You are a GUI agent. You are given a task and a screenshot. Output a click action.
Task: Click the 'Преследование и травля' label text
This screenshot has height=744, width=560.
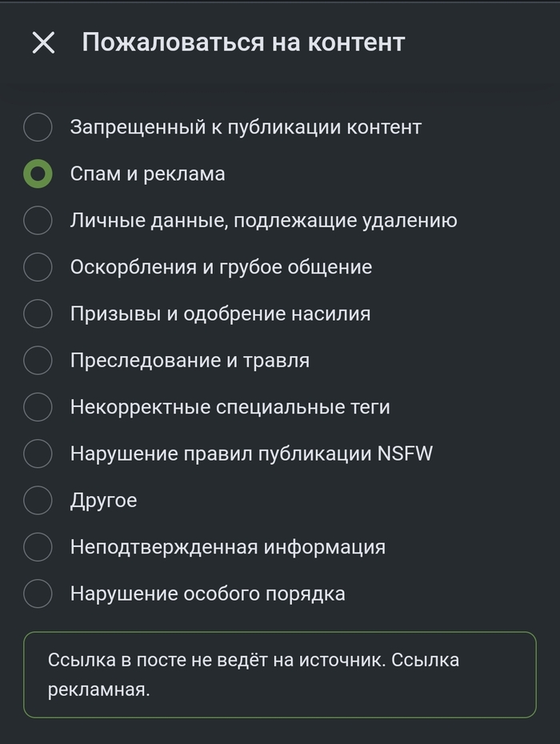click(x=190, y=361)
